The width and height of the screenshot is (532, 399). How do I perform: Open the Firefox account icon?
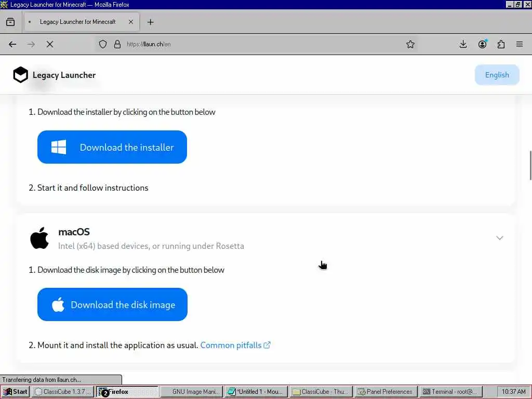click(483, 45)
